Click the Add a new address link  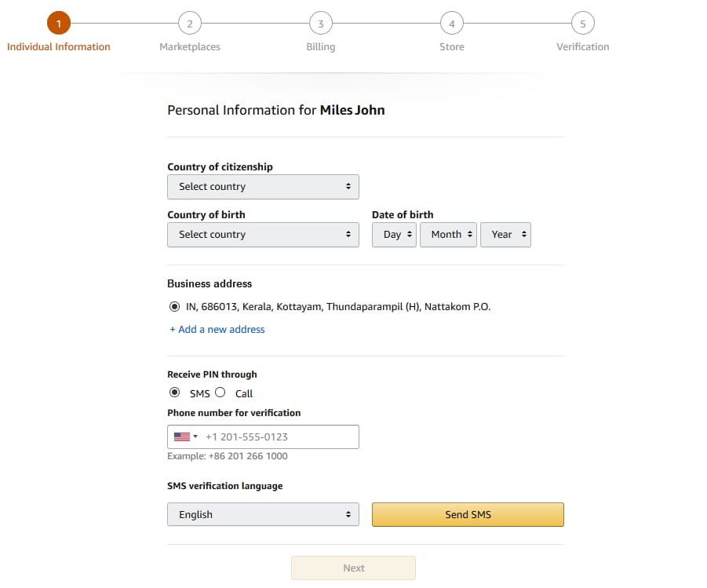click(x=217, y=329)
